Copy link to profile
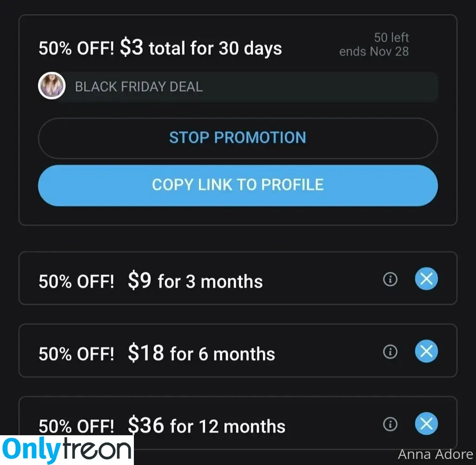The height and width of the screenshot is (465, 476). [238, 185]
